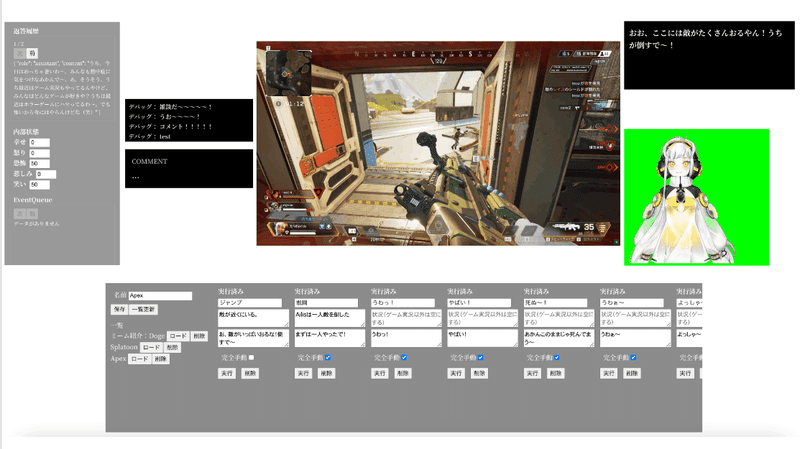Delete the まずは一人やったで card

326,373
